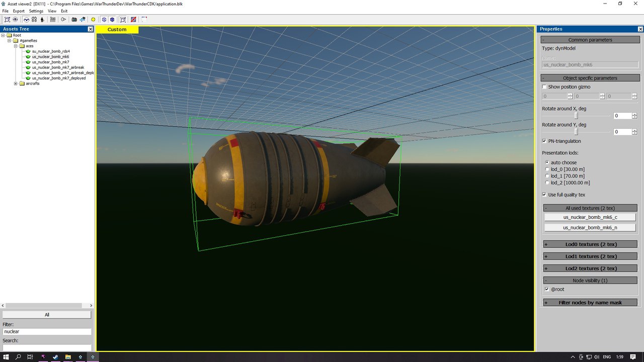The width and height of the screenshot is (644, 362).
Task: Collapse All used textures section
Action: (590, 208)
